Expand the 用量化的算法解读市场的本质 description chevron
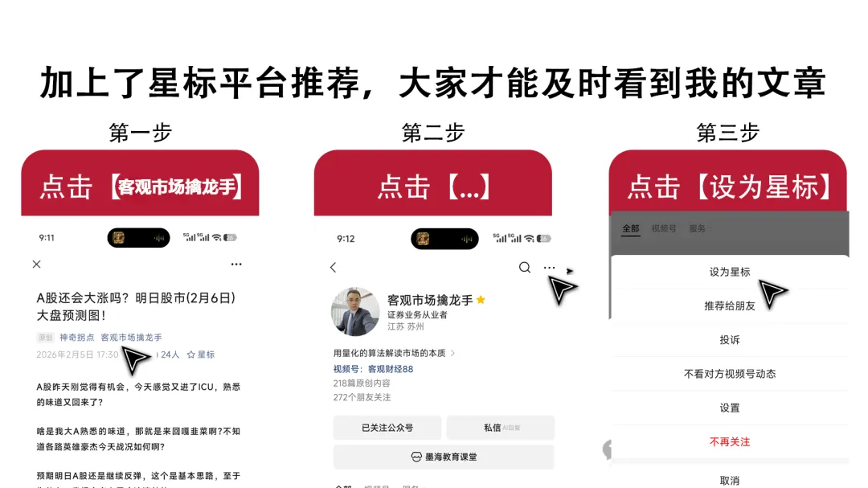Screen dimensions: 868x488 452,353
